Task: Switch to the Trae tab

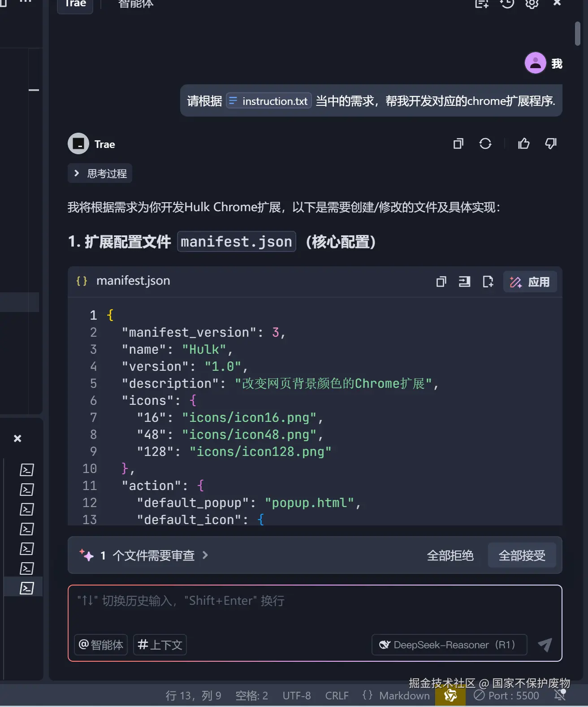Action: tap(75, 4)
